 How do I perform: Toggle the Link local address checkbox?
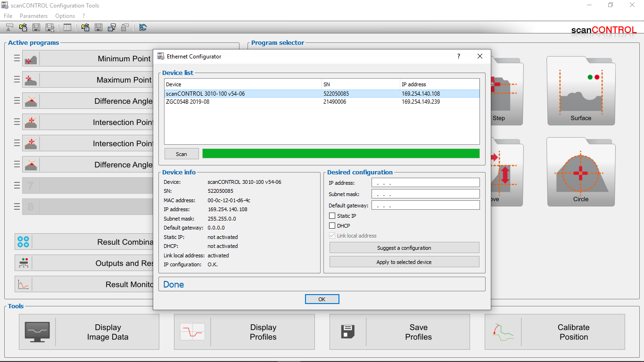click(332, 236)
